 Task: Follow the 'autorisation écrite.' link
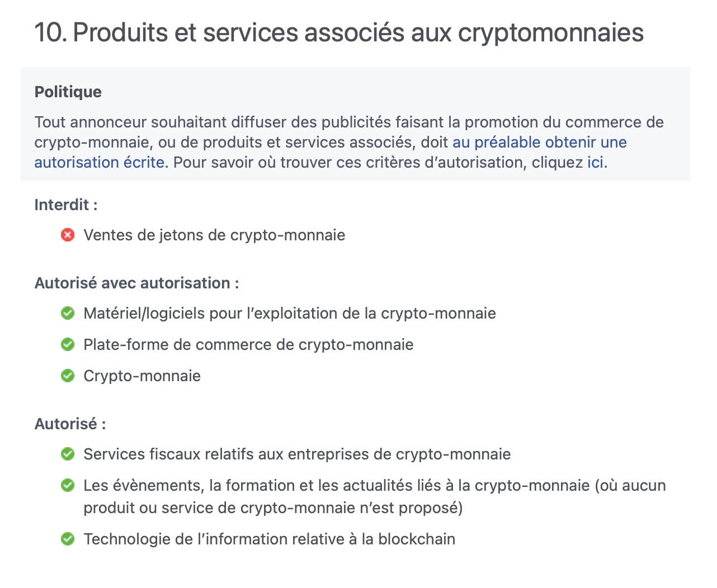coord(101,162)
